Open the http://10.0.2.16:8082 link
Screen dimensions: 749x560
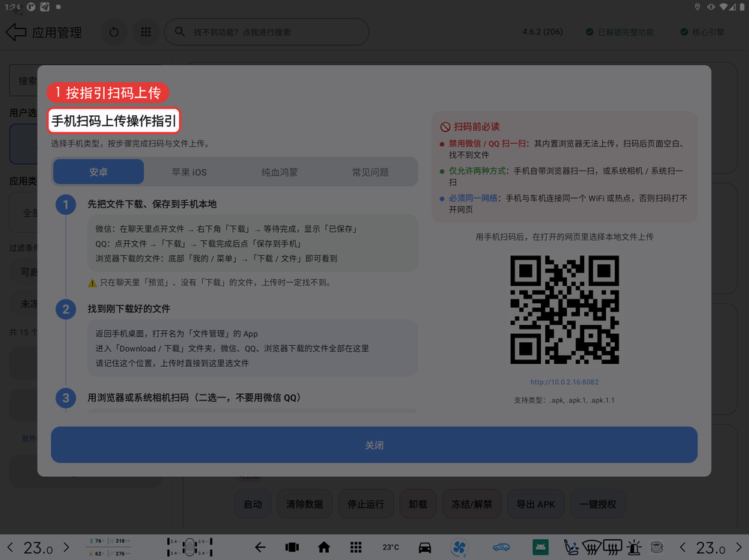point(564,382)
